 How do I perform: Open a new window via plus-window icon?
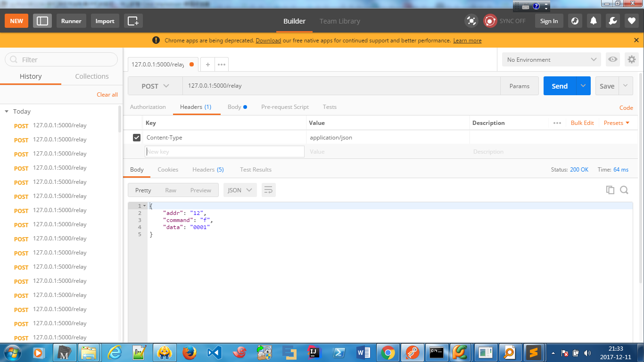[133, 21]
